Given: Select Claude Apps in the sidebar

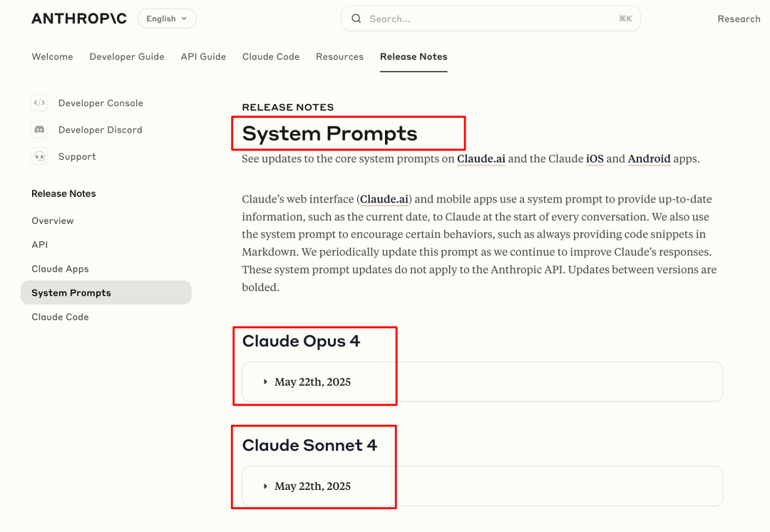Looking at the screenshot, I should [x=60, y=269].
